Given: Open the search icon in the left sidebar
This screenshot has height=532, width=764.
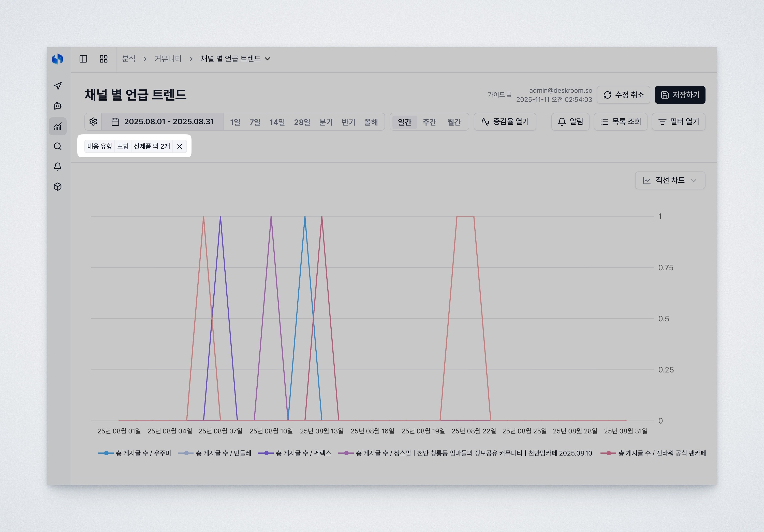Looking at the screenshot, I should [x=57, y=146].
